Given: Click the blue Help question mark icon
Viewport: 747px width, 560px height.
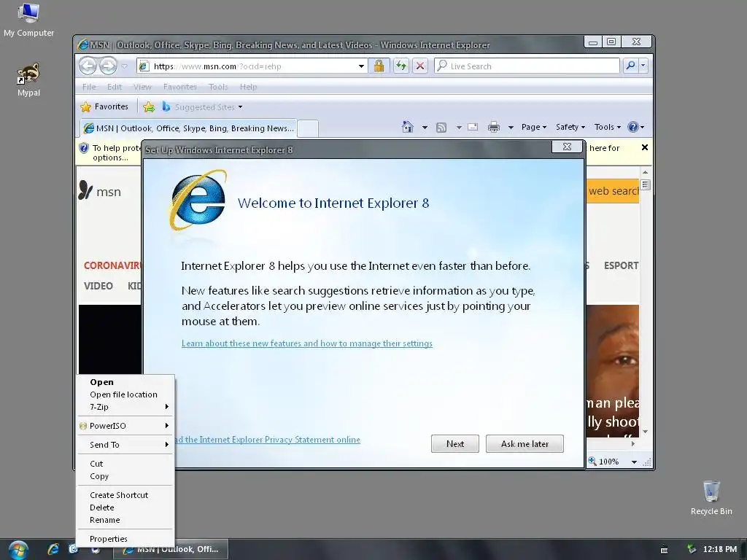Looking at the screenshot, I should pyautogui.click(x=633, y=127).
